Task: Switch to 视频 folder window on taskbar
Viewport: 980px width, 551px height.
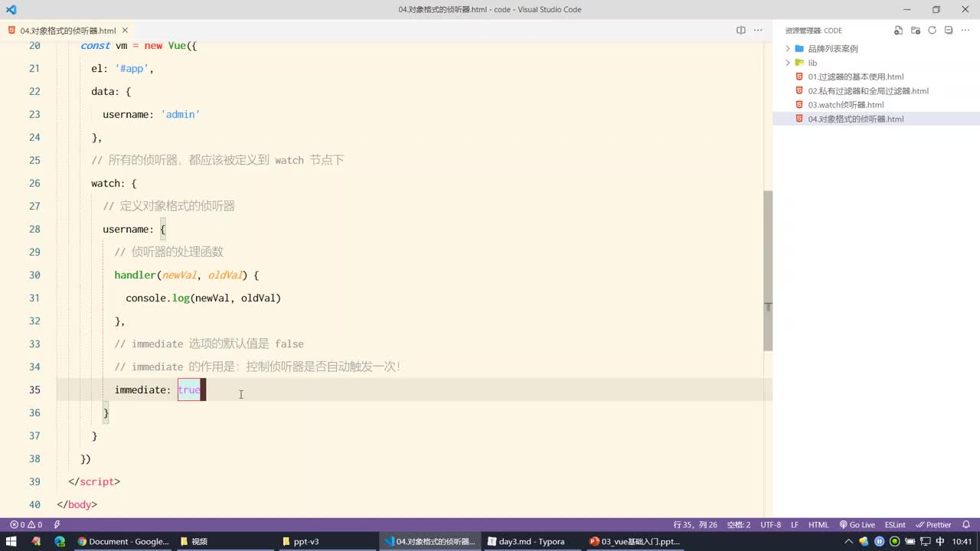Action: [224, 541]
